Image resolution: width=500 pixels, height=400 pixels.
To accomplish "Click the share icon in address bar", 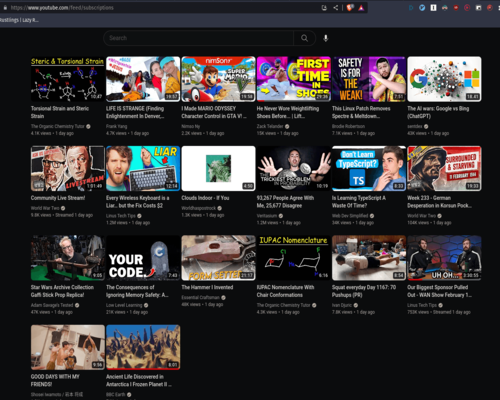I will coord(336,8).
